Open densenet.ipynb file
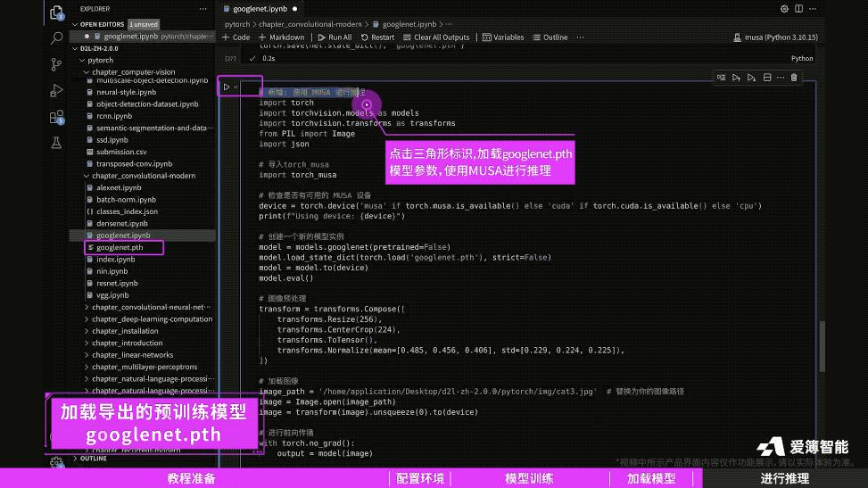 (x=122, y=224)
